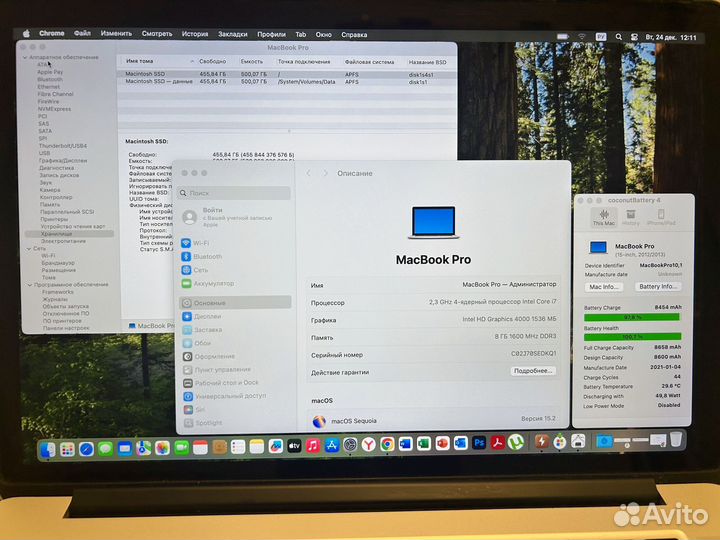Select NVMExpress in System Information sidebar

[x=54, y=109]
